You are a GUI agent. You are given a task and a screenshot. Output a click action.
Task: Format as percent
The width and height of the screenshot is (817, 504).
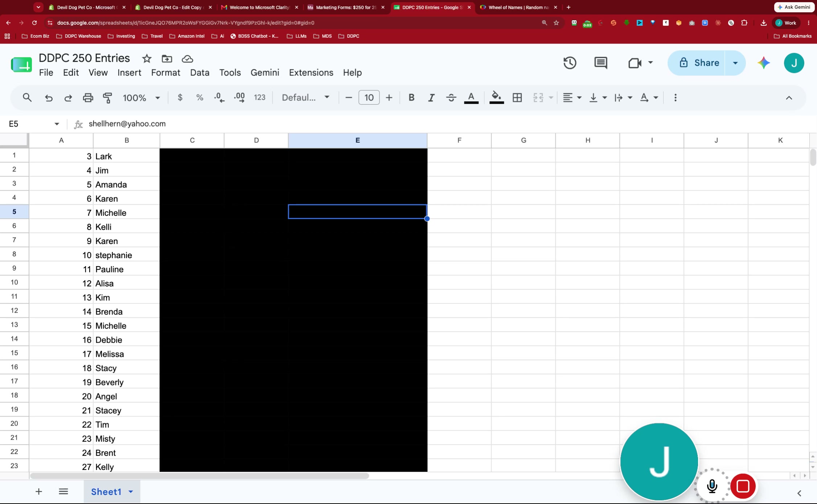coord(200,98)
